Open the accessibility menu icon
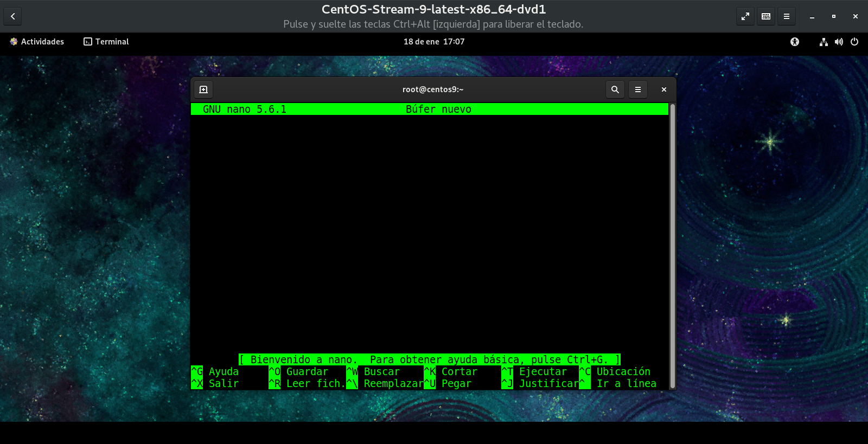The width and height of the screenshot is (868, 444). click(795, 42)
